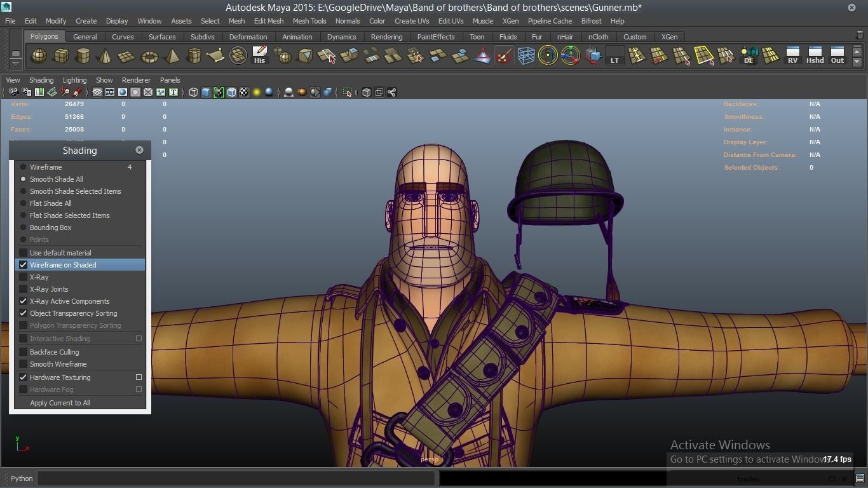Image resolution: width=868 pixels, height=488 pixels.
Task: Open the panel Lighting menu
Action: tap(74, 80)
